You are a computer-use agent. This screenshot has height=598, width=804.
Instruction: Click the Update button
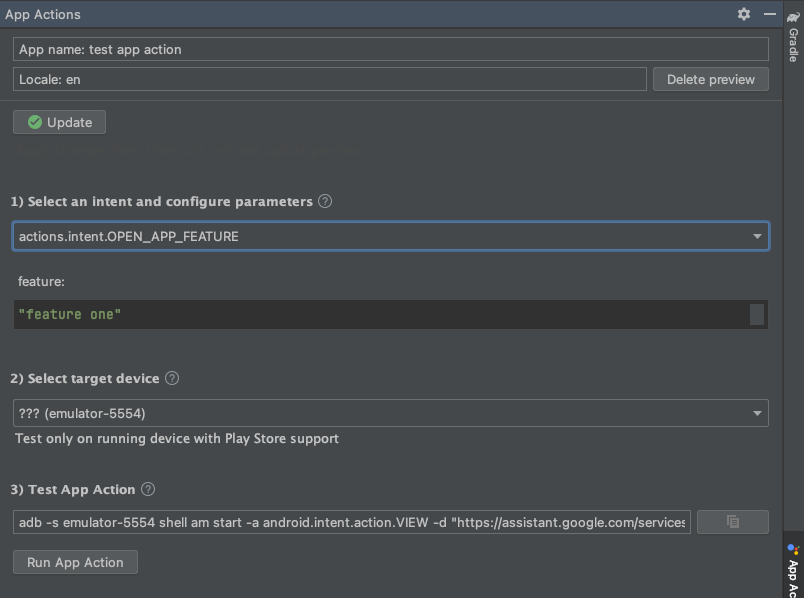coord(59,122)
